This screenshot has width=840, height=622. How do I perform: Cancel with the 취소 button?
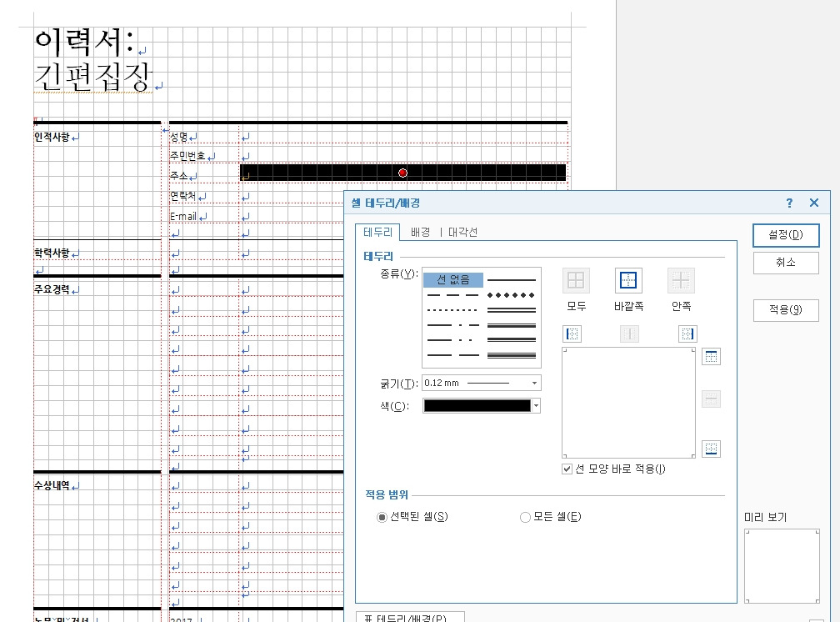point(786,263)
